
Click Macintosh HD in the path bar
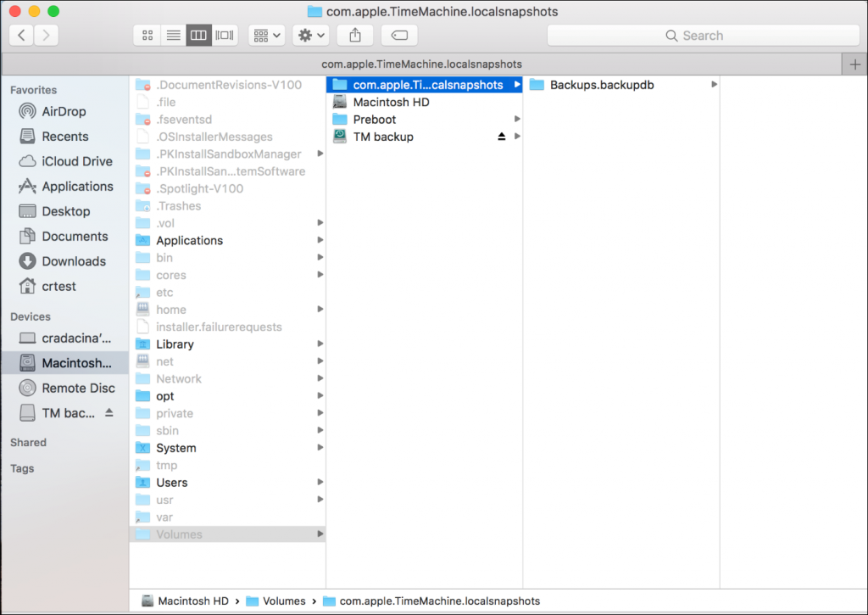tap(186, 601)
